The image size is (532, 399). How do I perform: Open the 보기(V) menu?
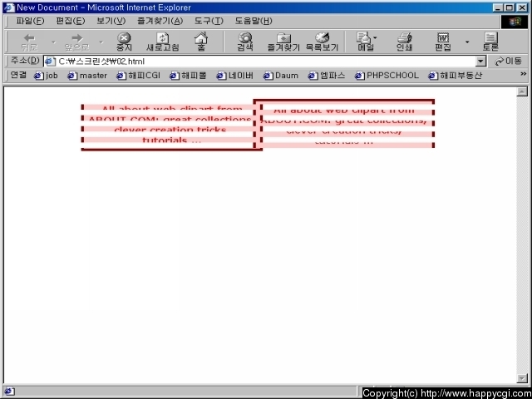(111, 21)
